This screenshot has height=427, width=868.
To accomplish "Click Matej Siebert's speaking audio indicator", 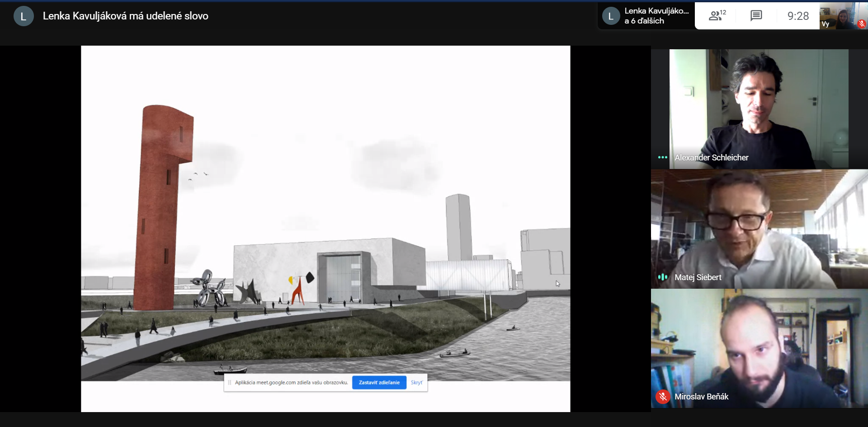I will (x=663, y=277).
